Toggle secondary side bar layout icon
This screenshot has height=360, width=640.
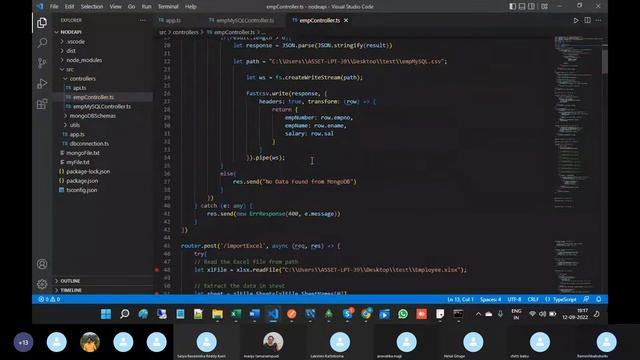click(531, 7)
